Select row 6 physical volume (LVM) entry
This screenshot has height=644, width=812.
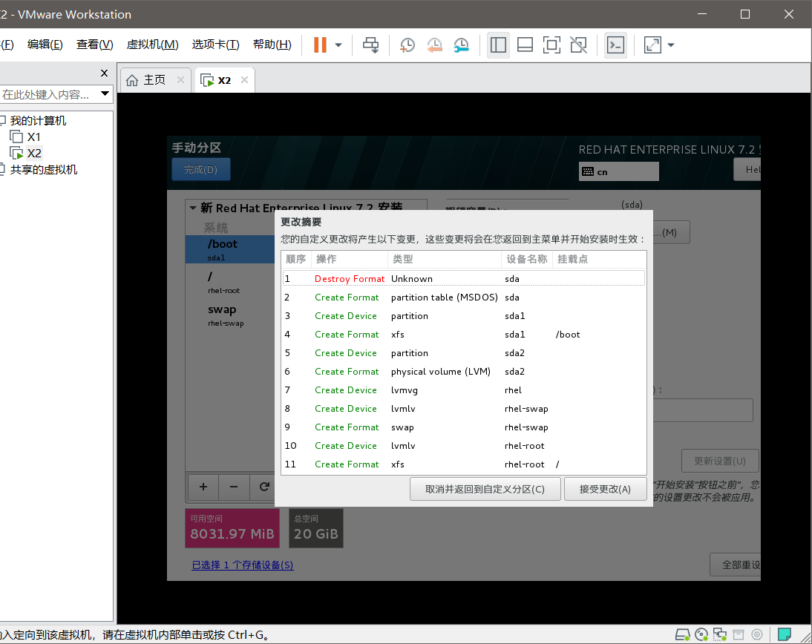pos(464,372)
